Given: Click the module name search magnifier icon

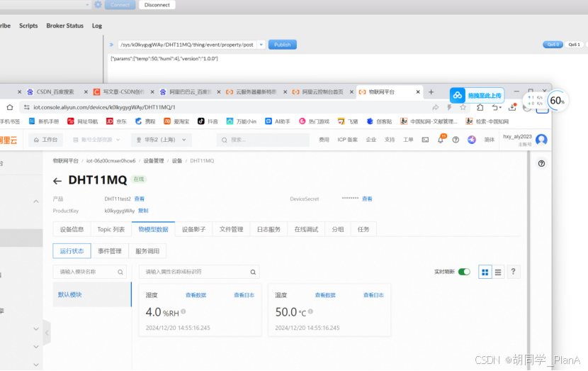Looking at the screenshot, I should 120,272.
